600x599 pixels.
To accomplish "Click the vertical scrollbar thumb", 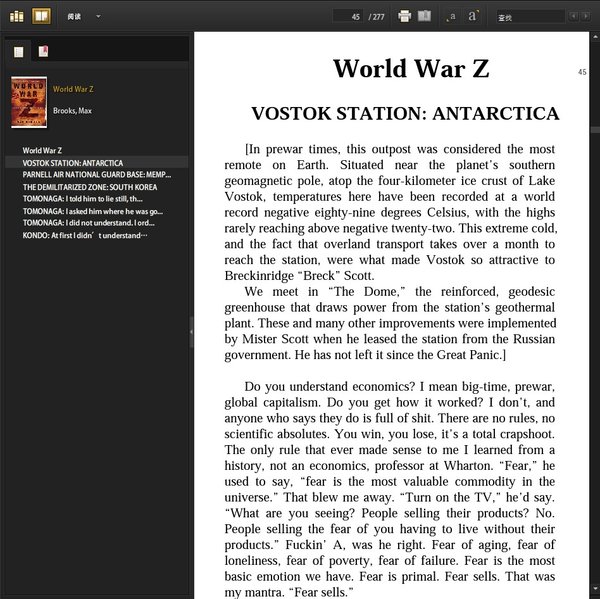I will 595,130.
